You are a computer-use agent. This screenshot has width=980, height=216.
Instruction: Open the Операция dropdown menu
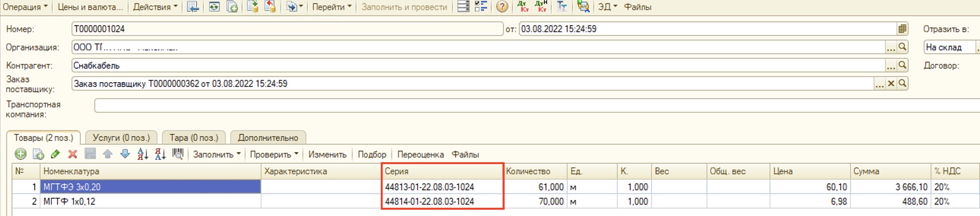[25, 7]
